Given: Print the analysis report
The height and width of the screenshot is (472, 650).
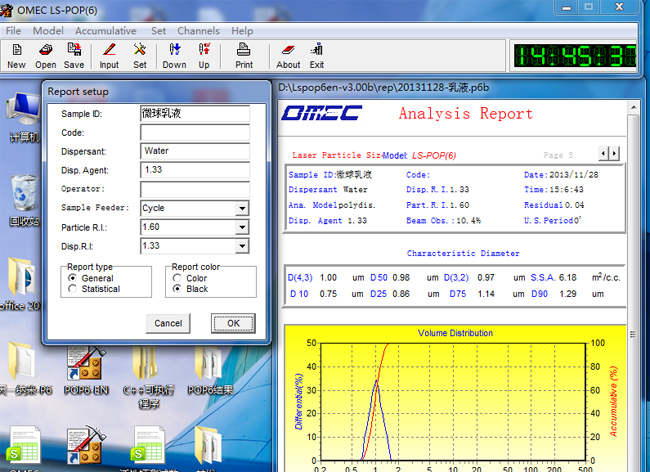Looking at the screenshot, I should 244,56.
